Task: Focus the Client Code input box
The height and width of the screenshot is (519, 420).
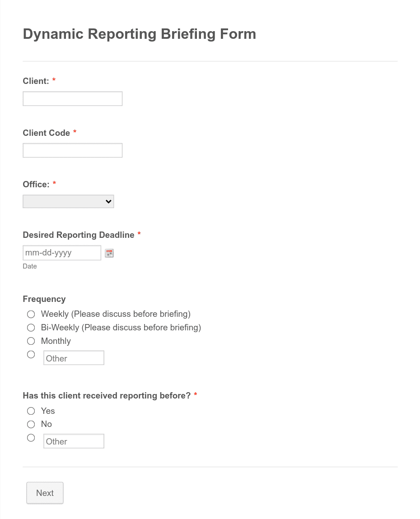Action: (72, 150)
